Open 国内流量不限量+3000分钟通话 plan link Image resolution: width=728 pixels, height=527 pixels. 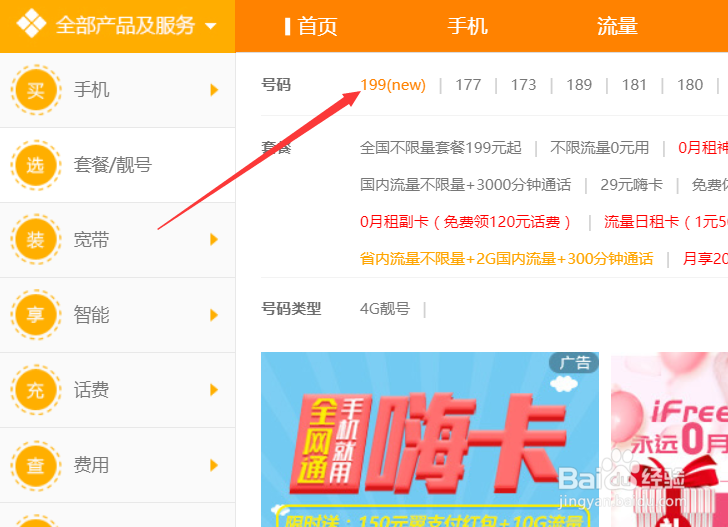(x=465, y=185)
